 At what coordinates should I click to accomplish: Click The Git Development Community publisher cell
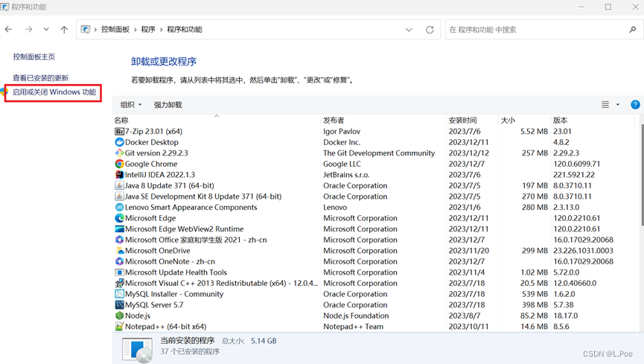[379, 153]
